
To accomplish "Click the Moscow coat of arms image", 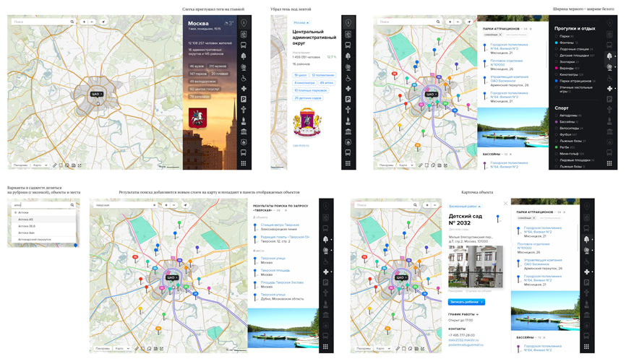I will (x=197, y=118).
